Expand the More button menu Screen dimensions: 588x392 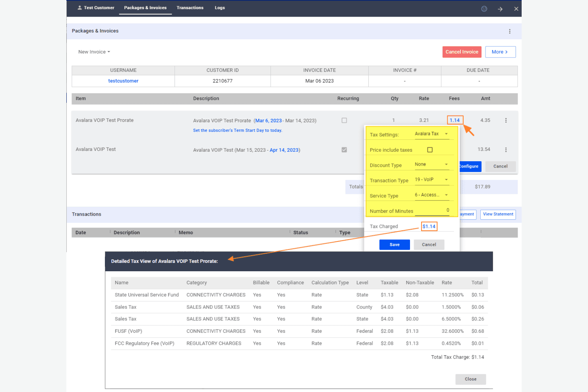[x=500, y=52]
